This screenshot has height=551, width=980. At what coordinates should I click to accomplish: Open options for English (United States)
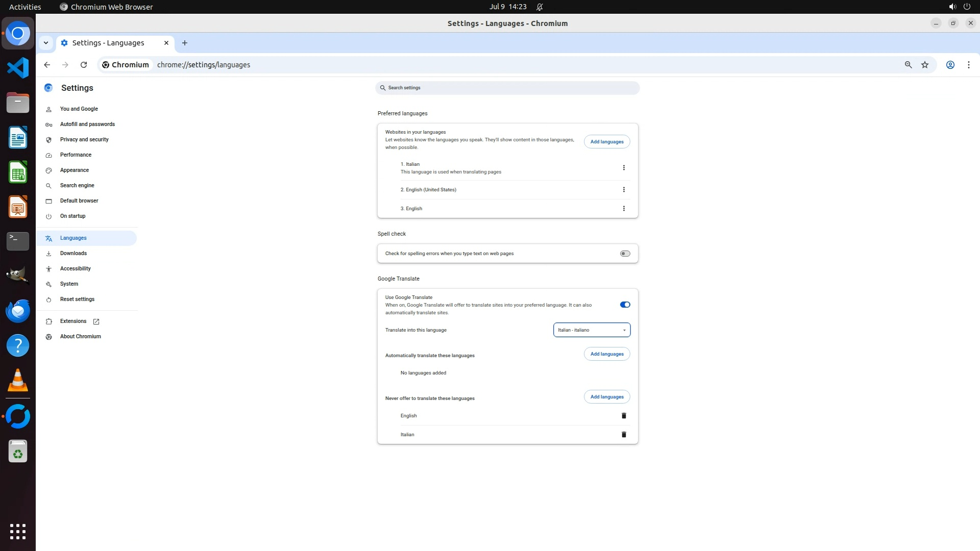(x=623, y=190)
